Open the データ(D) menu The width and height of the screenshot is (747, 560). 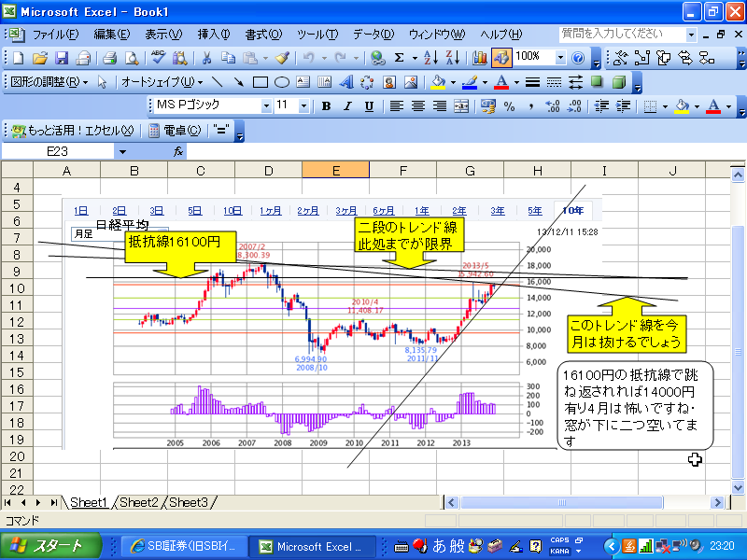click(373, 35)
